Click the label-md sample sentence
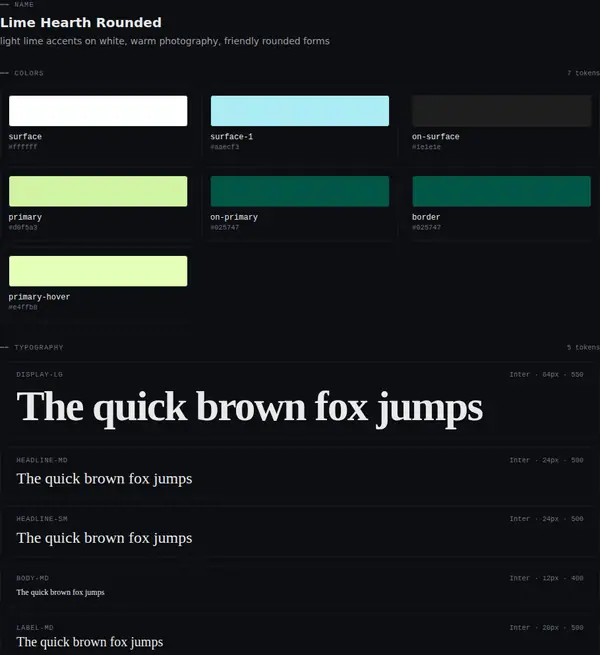This screenshot has height=655, width=600. pyautogui.click(x=89, y=642)
